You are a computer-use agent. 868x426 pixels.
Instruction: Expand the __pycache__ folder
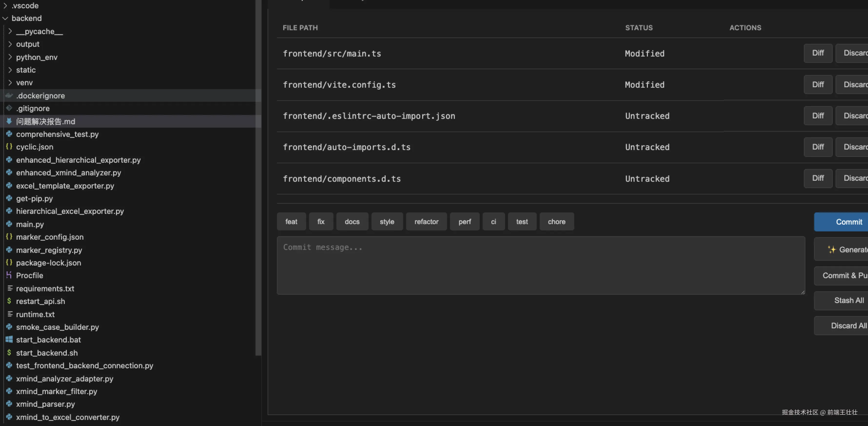pos(10,31)
